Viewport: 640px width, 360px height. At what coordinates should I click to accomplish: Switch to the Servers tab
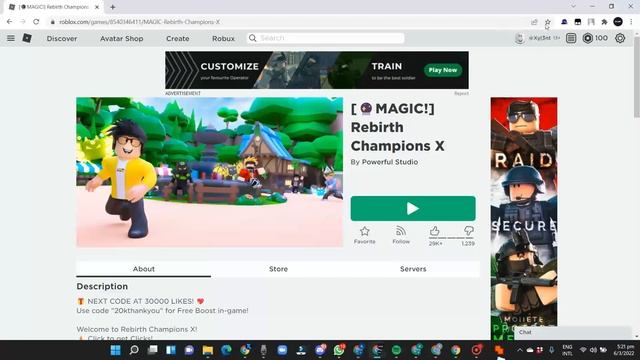[x=413, y=269]
